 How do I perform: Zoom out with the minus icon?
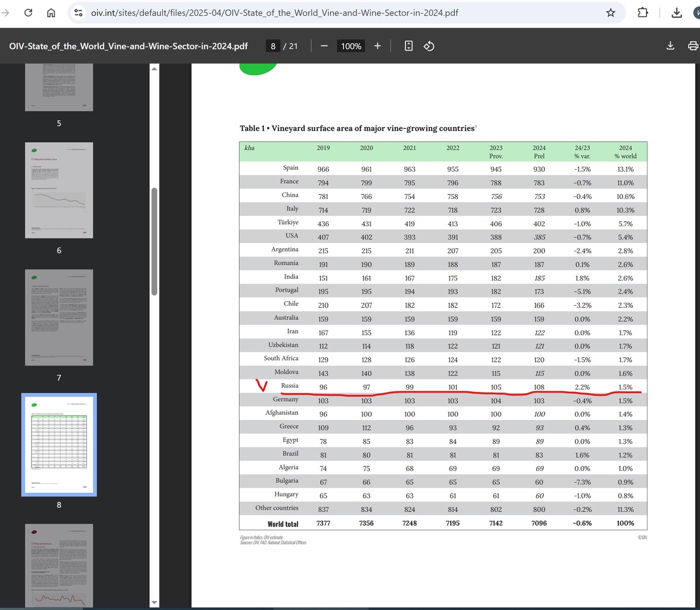pyautogui.click(x=324, y=46)
